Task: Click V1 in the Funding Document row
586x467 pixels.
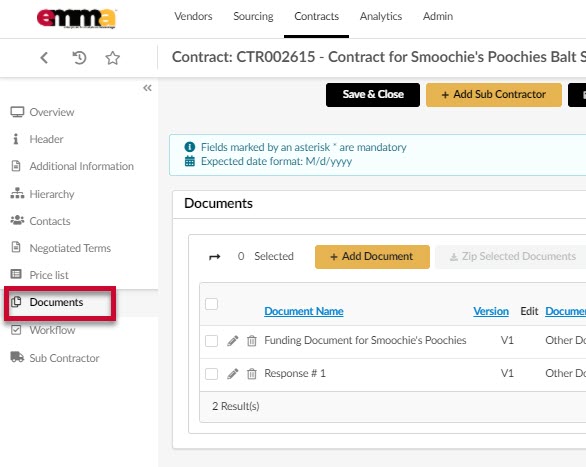Action: (x=507, y=340)
